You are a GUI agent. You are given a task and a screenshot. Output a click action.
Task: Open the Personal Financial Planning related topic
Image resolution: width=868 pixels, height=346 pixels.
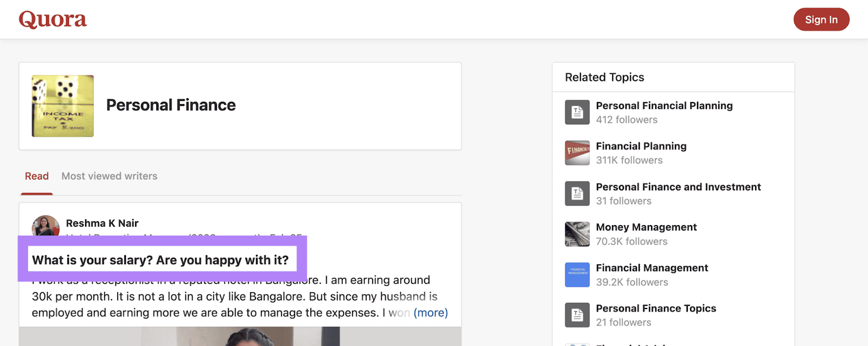point(664,106)
